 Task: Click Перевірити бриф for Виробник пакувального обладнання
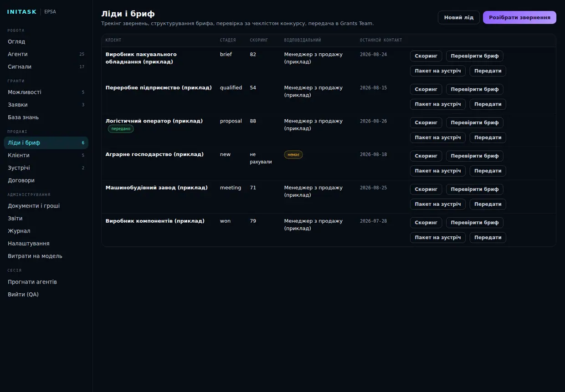[474, 56]
